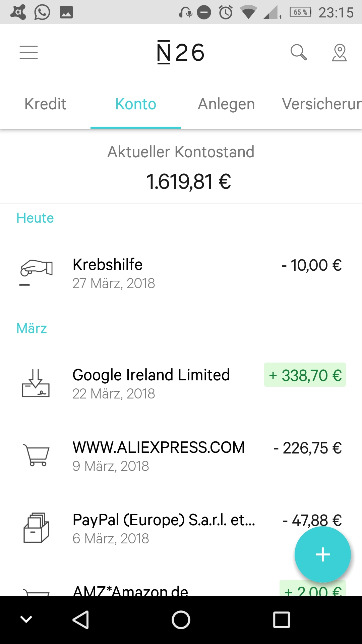Open the Anlegen tab

pyautogui.click(x=226, y=104)
